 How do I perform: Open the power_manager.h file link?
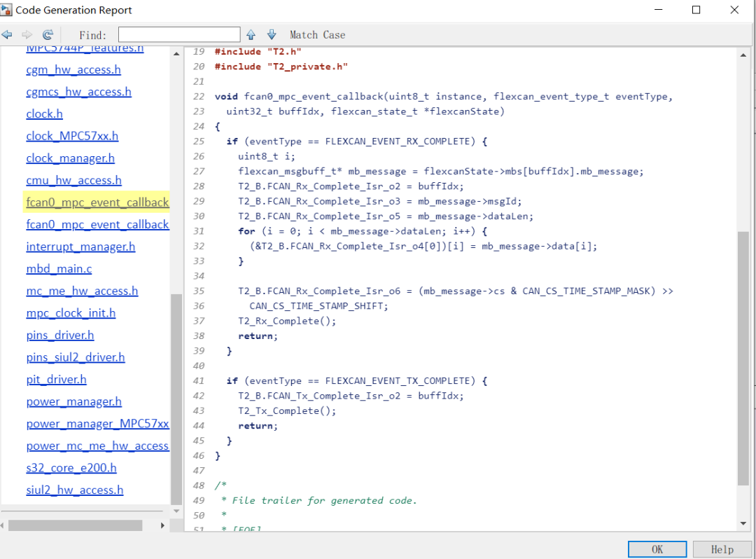tap(73, 402)
